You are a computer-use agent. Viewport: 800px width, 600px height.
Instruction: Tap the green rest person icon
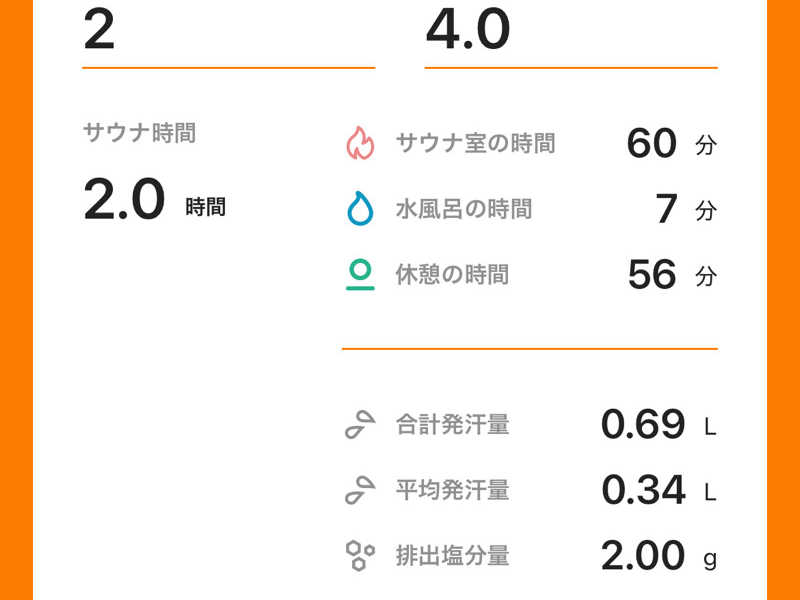[360, 274]
